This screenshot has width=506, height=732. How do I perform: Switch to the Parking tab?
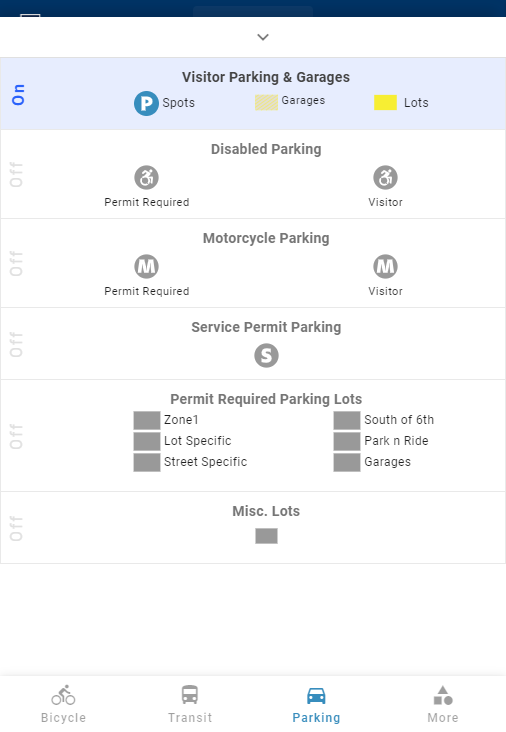click(x=316, y=705)
